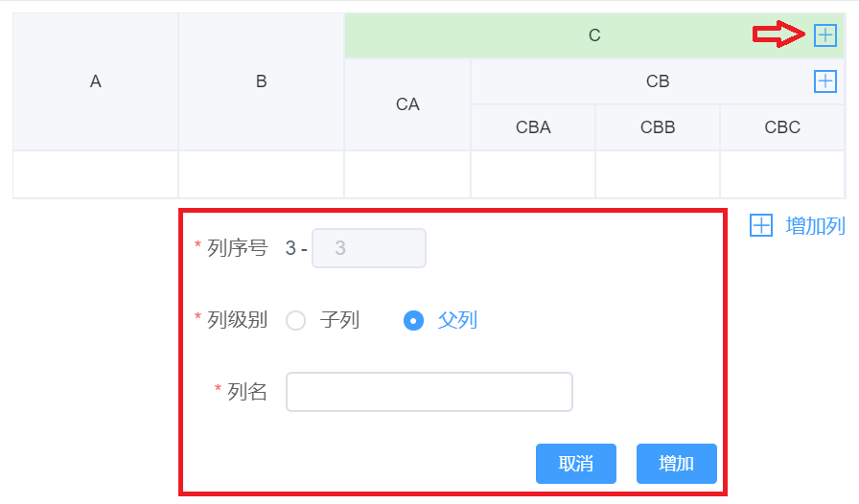859x504 pixels.
Task: Click the plus icon in column C header
Action: tap(824, 35)
